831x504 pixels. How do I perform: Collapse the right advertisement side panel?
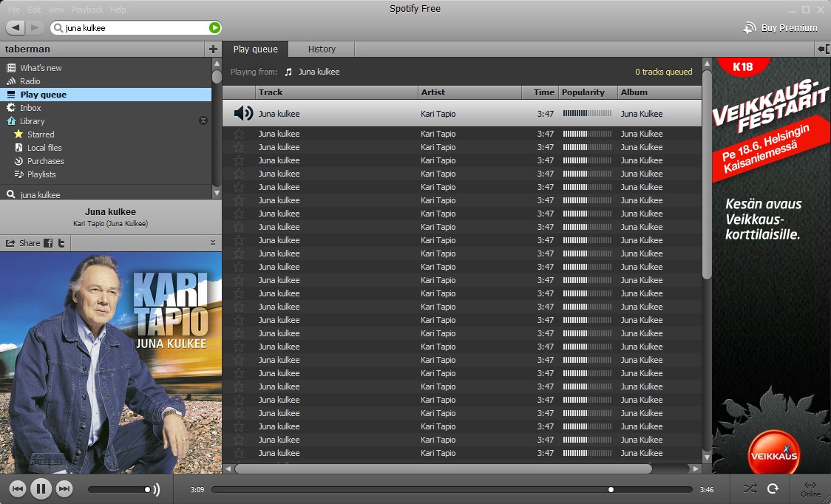click(x=823, y=49)
